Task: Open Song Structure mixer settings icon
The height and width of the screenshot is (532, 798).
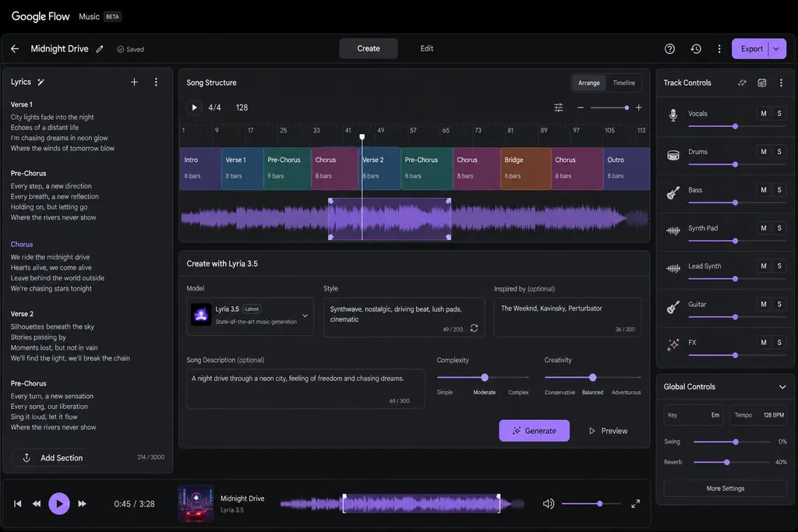Action: point(558,107)
